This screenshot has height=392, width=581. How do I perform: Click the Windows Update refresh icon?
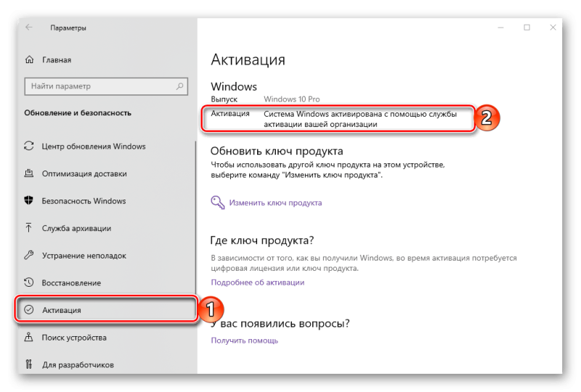coord(29,146)
